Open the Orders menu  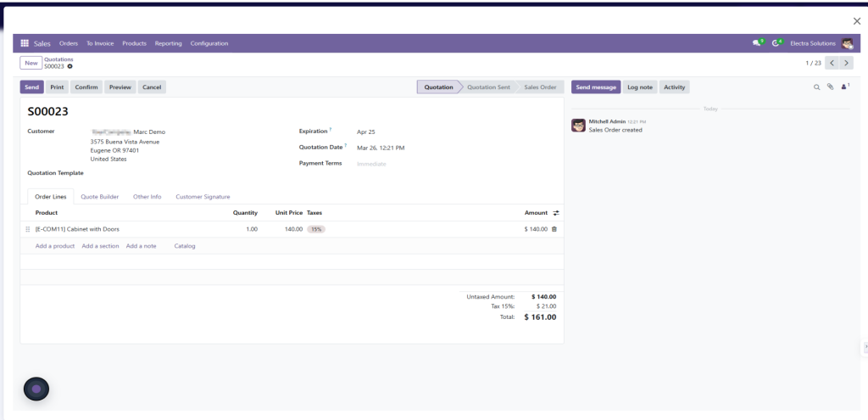(69, 43)
